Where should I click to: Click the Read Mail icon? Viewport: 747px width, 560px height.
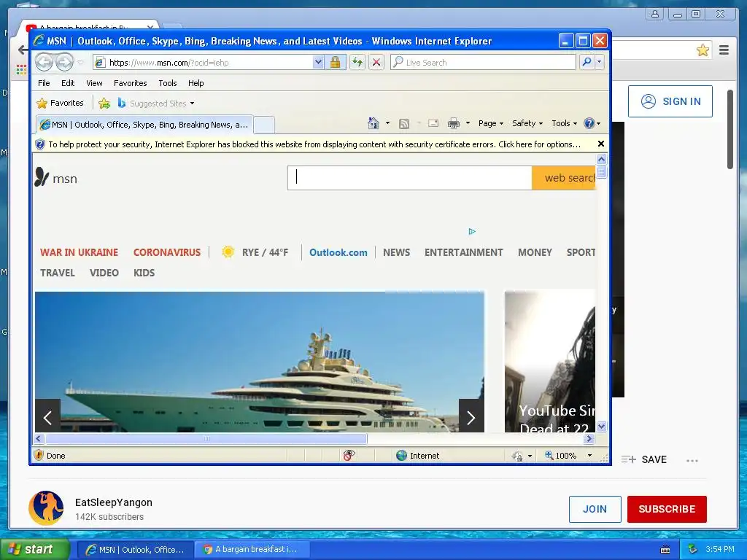click(433, 123)
